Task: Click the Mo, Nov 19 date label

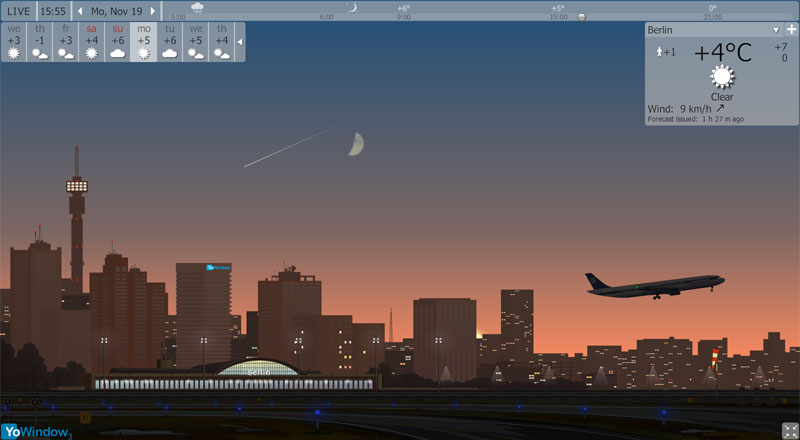Action: click(x=116, y=11)
